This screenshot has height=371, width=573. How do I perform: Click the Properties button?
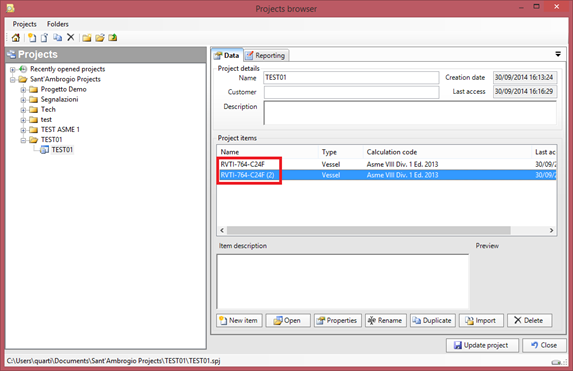338,320
